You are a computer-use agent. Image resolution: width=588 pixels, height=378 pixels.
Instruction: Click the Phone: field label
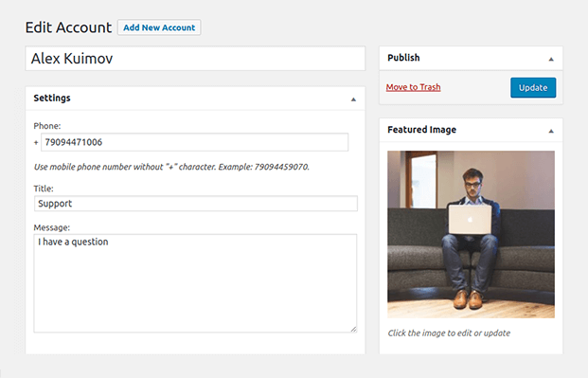click(x=47, y=126)
